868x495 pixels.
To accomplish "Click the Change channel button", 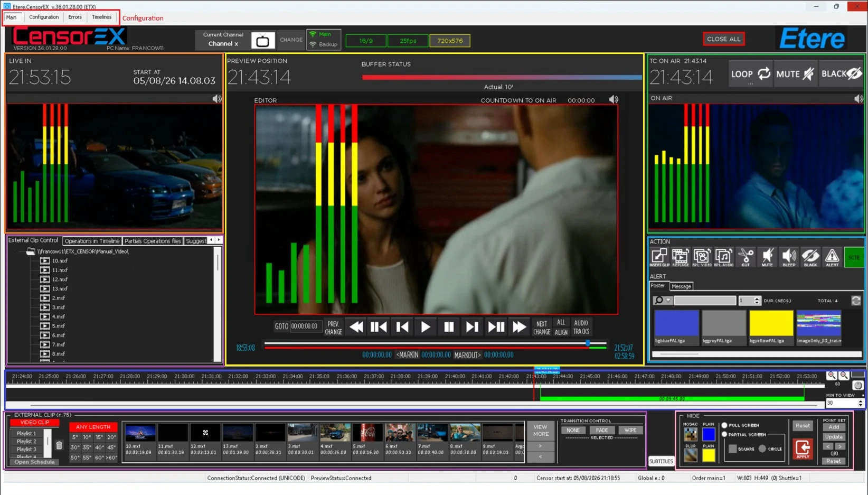I will (291, 40).
